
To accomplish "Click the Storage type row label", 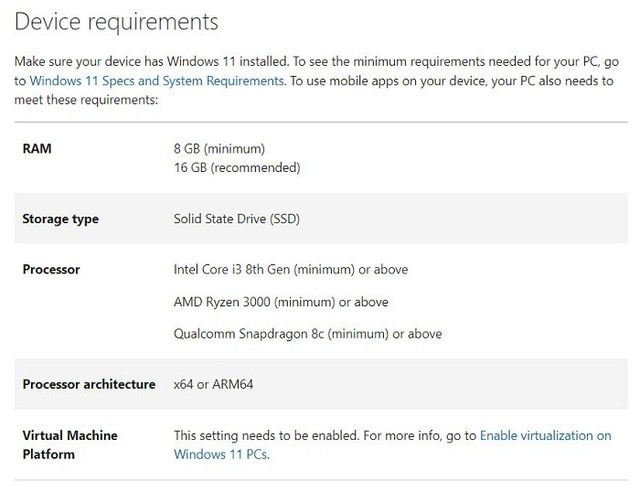I will [60, 219].
